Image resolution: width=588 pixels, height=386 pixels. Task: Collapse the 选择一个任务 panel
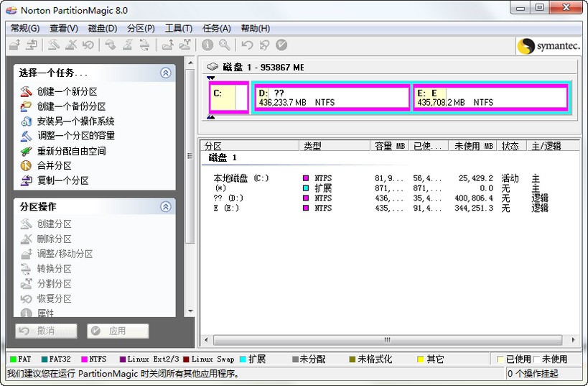(166, 73)
